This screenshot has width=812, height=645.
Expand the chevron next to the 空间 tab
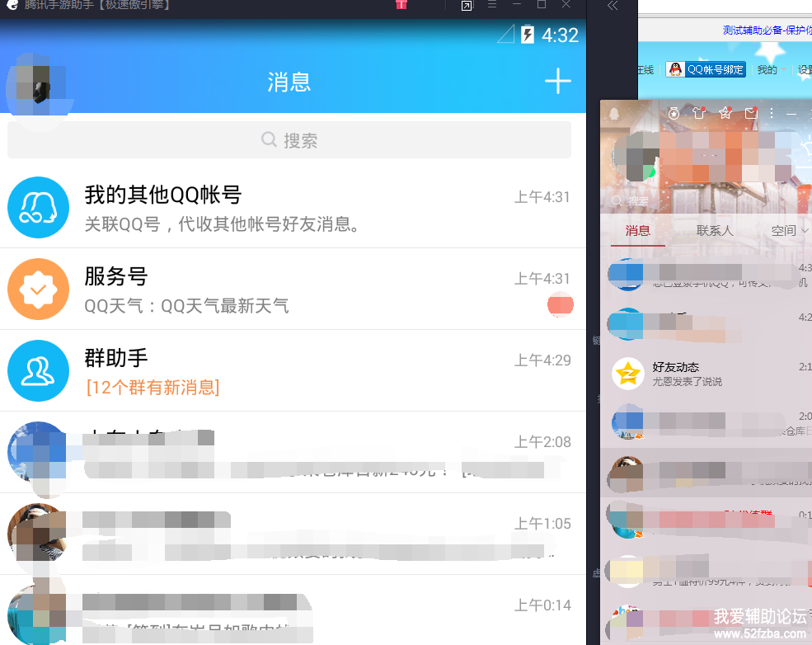tap(805, 231)
